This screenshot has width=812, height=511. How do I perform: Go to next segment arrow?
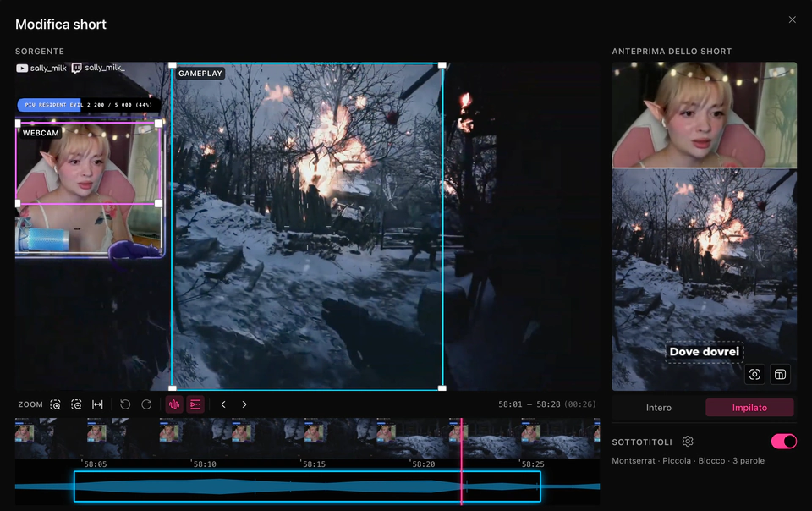244,404
